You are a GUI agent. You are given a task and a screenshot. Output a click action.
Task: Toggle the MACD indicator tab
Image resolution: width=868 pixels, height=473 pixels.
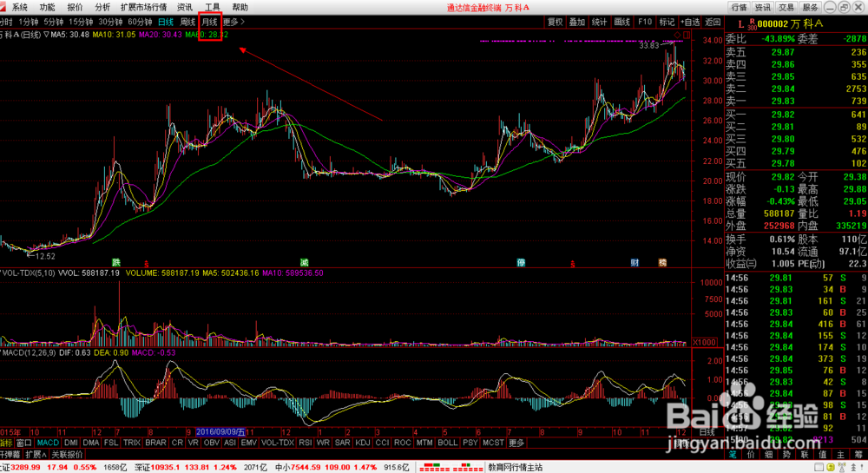click(x=48, y=443)
